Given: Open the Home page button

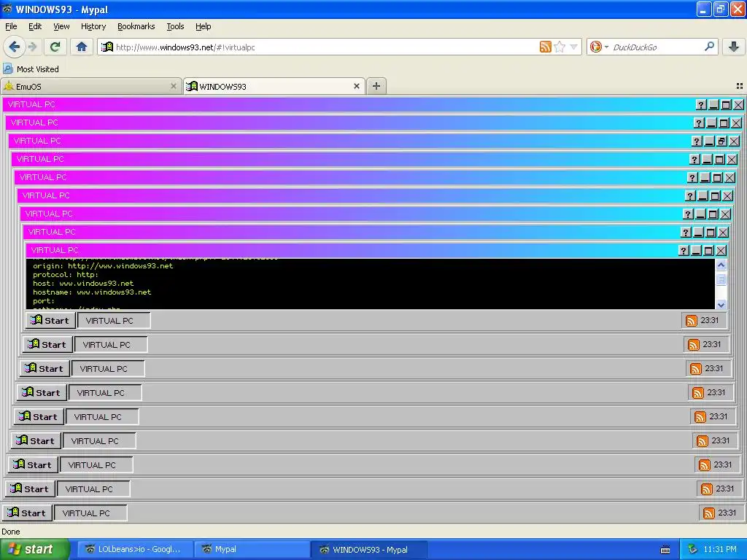Looking at the screenshot, I should 82,47.
